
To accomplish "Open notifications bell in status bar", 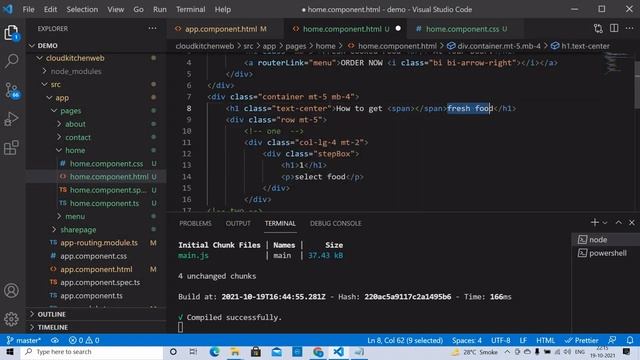I will tap(630, 340).
